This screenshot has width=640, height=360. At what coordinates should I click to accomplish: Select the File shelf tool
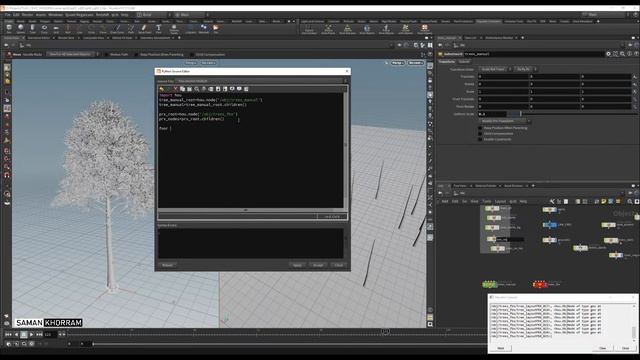tap(216, 29)
